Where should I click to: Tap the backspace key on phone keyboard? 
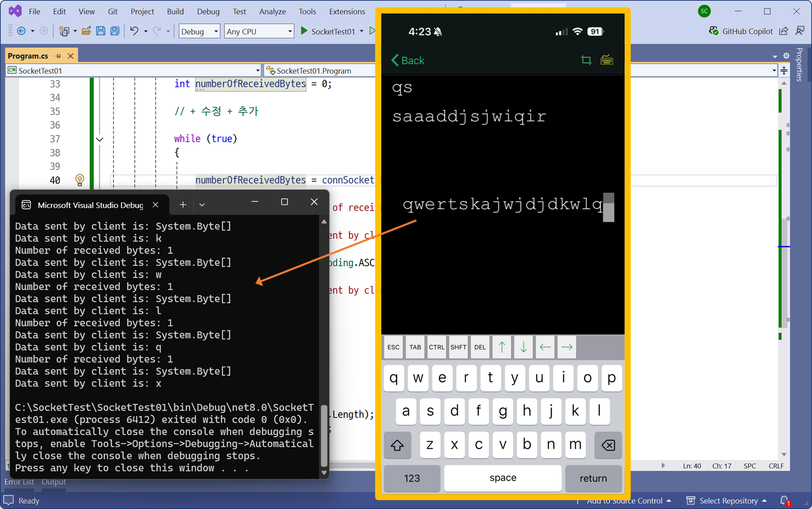click(608, 445)
